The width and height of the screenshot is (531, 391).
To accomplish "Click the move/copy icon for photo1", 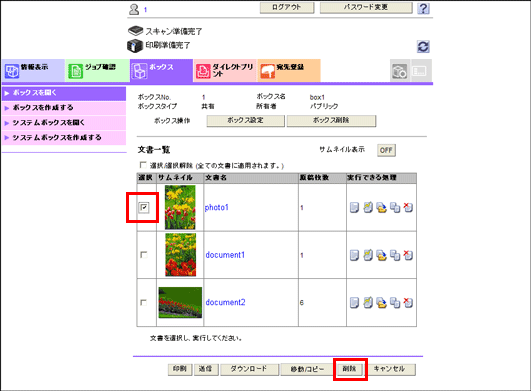I will (x=395, y=207).
